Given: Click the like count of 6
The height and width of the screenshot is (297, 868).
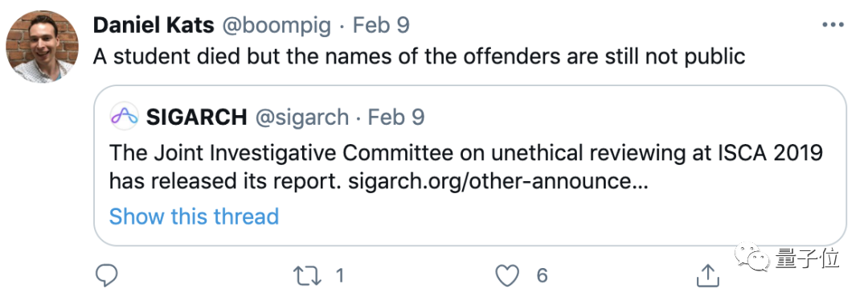Looking at the screenshot, I should [542, 275].
